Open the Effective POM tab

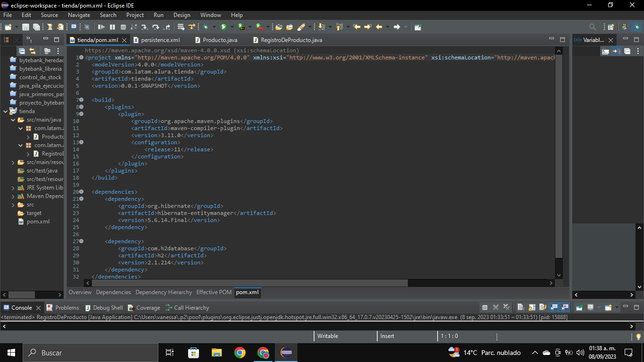coord(214,292)
